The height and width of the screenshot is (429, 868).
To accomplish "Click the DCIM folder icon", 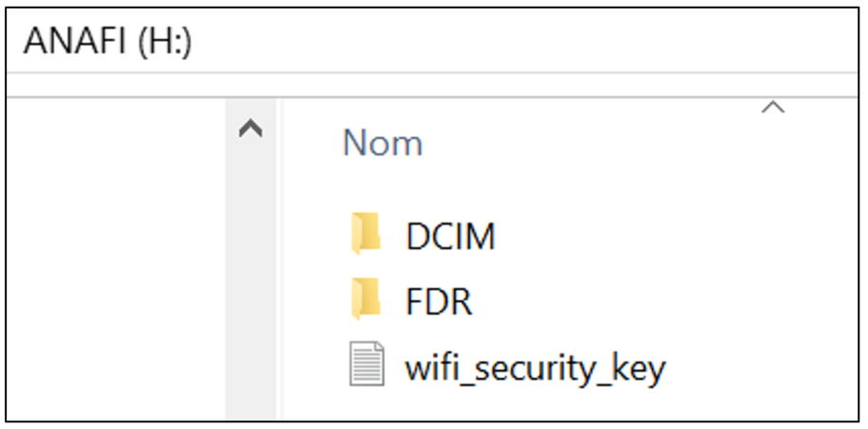I will coord(366,234).
